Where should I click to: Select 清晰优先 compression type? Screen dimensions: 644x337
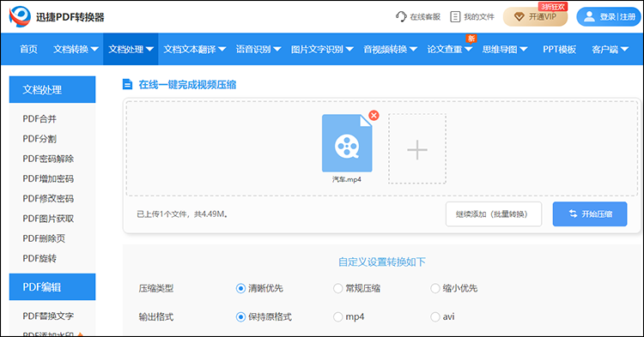pyautogui.click(x=240, y=289)
